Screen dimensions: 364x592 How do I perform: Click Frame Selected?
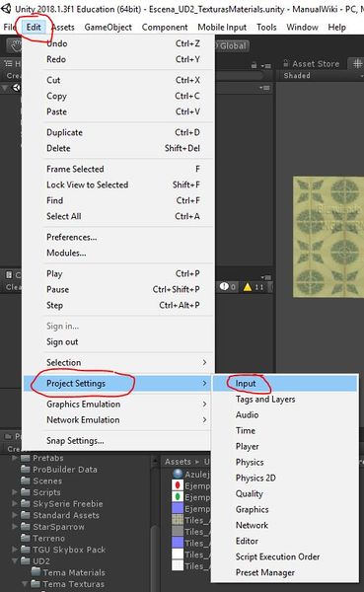[119, 169]
